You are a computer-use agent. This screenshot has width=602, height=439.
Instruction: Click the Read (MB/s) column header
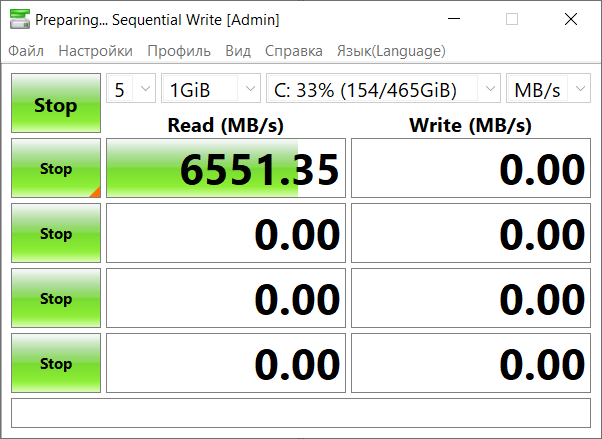coord(226,125)
